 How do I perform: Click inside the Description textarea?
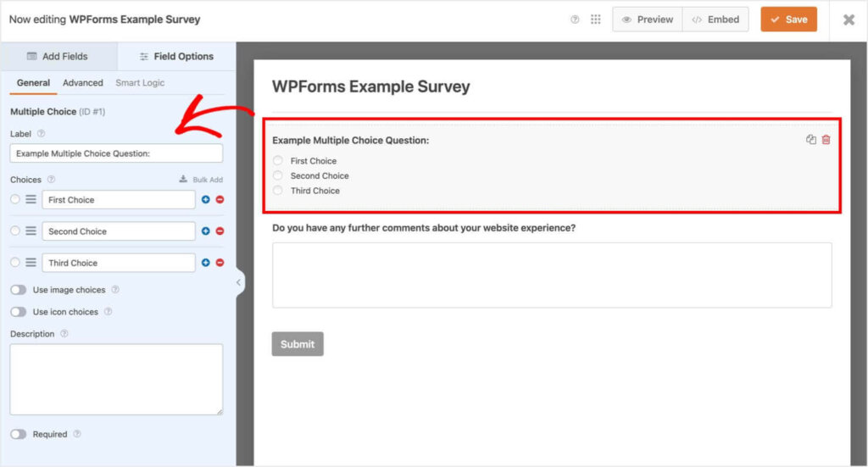[x=116, y=380]
